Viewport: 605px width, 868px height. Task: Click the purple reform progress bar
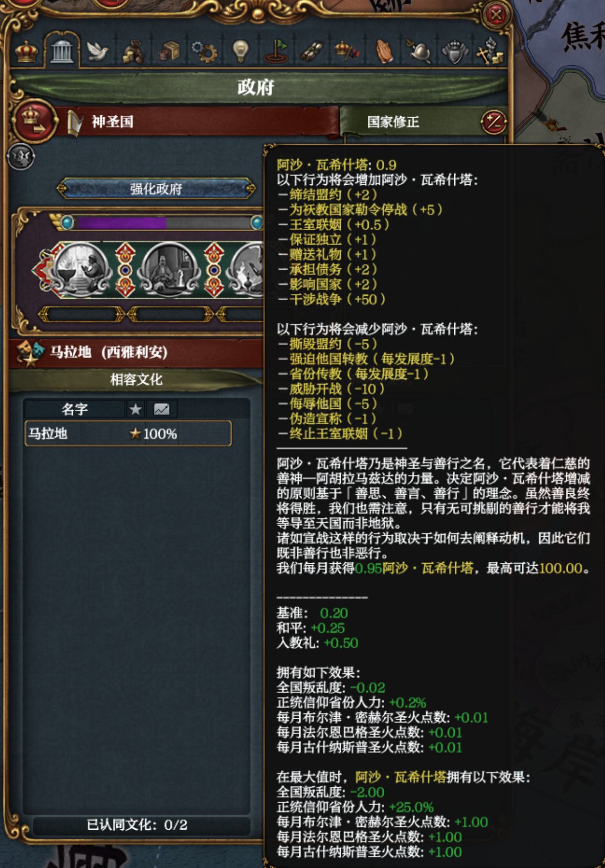pyautogui.click(x=162, y=223)
